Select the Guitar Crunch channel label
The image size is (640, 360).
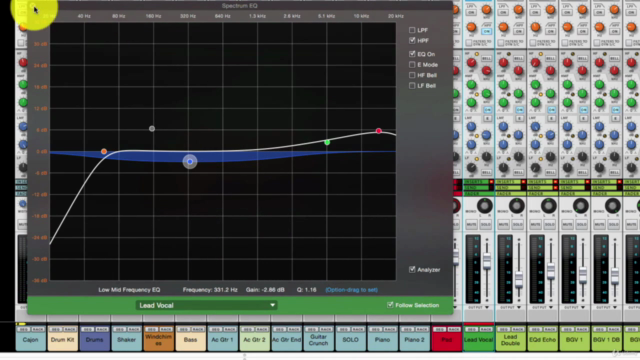coord(318,340)
